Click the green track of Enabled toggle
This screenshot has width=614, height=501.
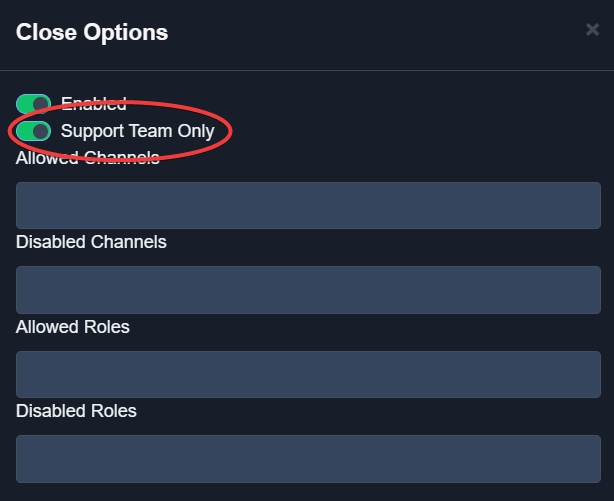(x=25, y=104)
